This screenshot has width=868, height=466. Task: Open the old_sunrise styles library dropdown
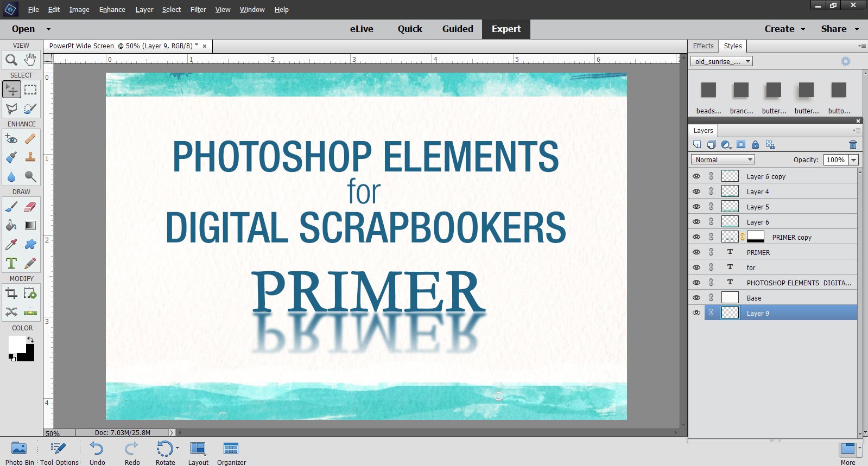pyautogui.click(x=721, y=61)
